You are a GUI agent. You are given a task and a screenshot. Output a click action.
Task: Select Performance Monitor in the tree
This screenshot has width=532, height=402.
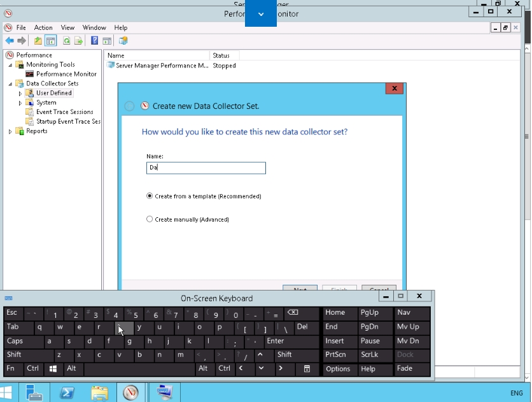pos(66,74)
